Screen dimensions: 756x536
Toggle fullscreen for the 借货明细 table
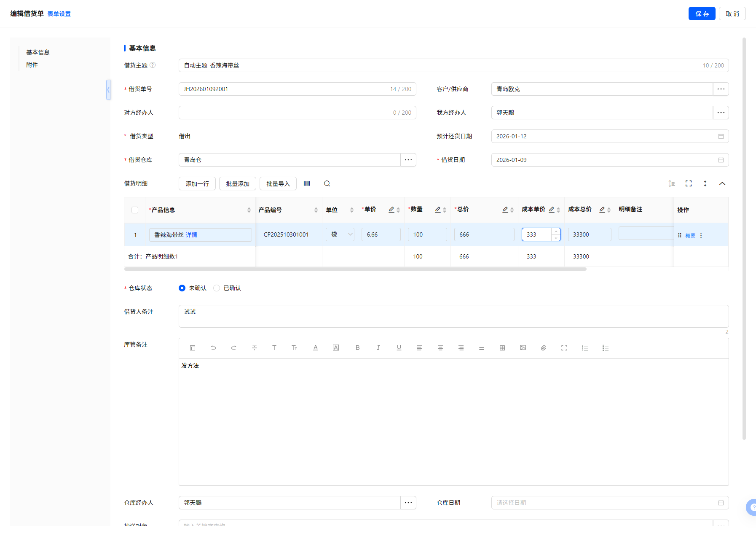(689, 183)
